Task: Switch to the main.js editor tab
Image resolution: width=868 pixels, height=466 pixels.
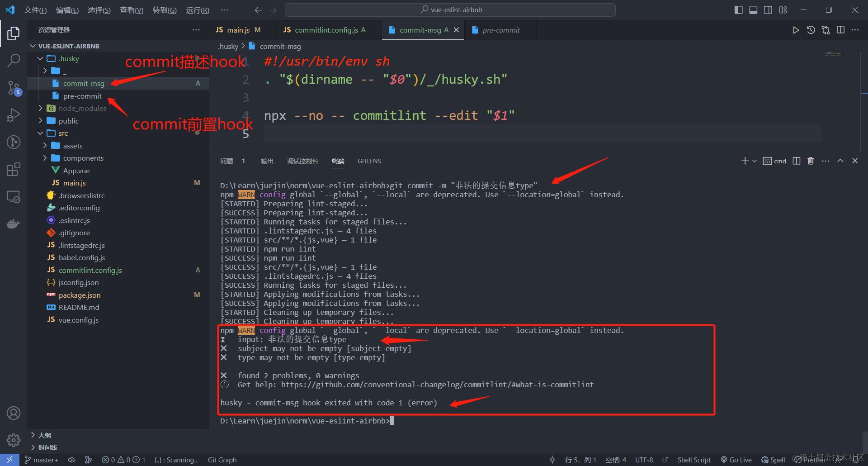Action: (x=238, y=30)
